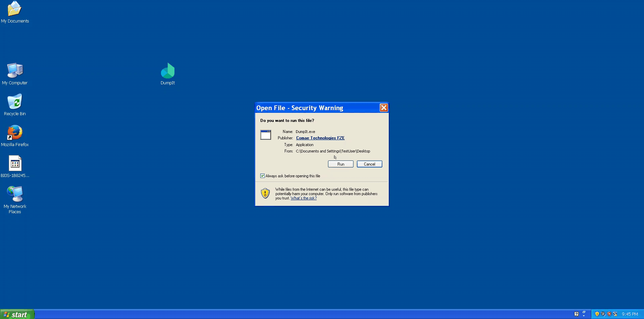Viewport: 644px width, 319px height.
Task: Uncheck Always ask before opening this file
Action: coord(262,176)
